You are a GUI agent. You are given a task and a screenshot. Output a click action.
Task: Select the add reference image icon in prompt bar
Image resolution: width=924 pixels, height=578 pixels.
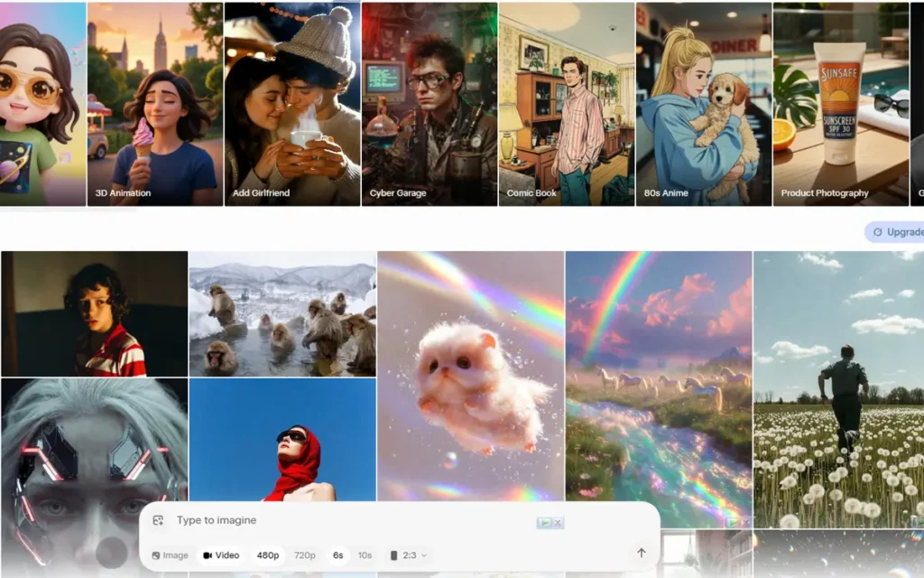[x=159, y=520]
